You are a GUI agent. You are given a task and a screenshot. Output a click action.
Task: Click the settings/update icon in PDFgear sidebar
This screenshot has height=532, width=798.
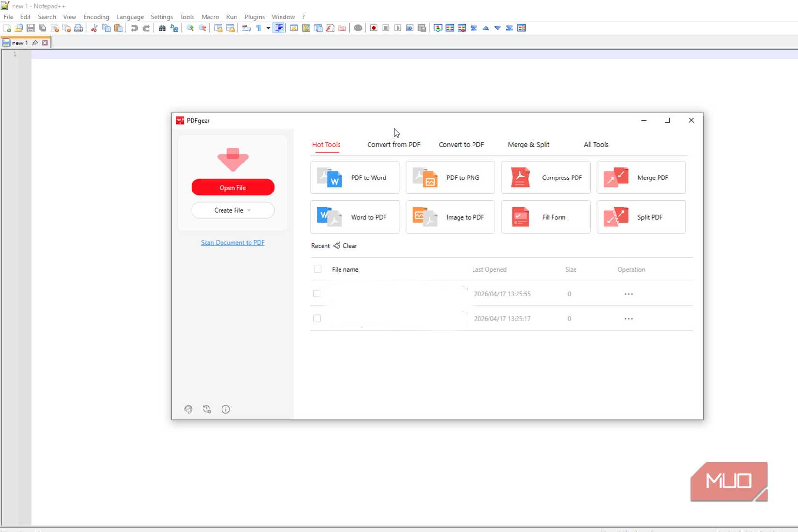click(207, 409)
